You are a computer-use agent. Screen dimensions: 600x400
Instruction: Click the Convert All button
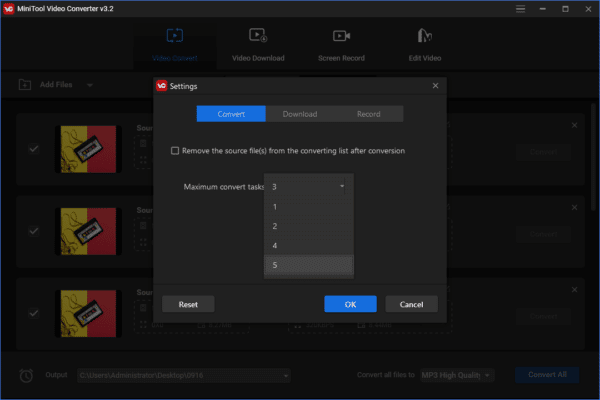point(547,375)
